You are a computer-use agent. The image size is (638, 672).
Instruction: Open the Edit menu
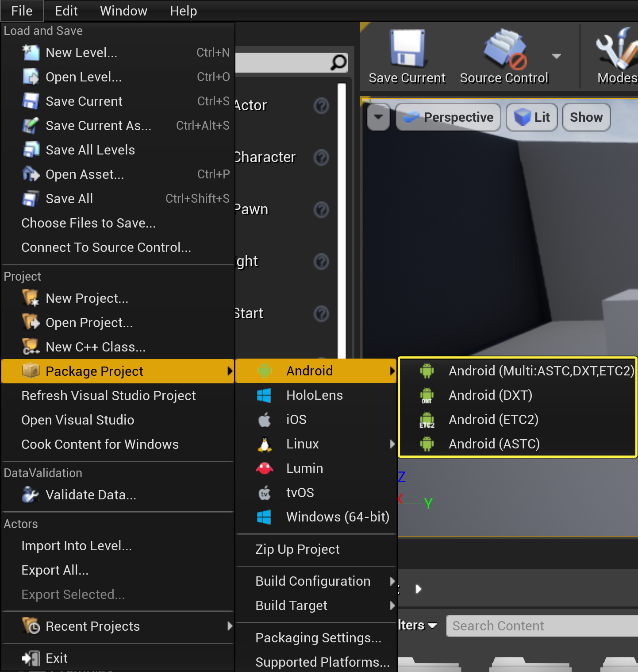coord(65,11)
